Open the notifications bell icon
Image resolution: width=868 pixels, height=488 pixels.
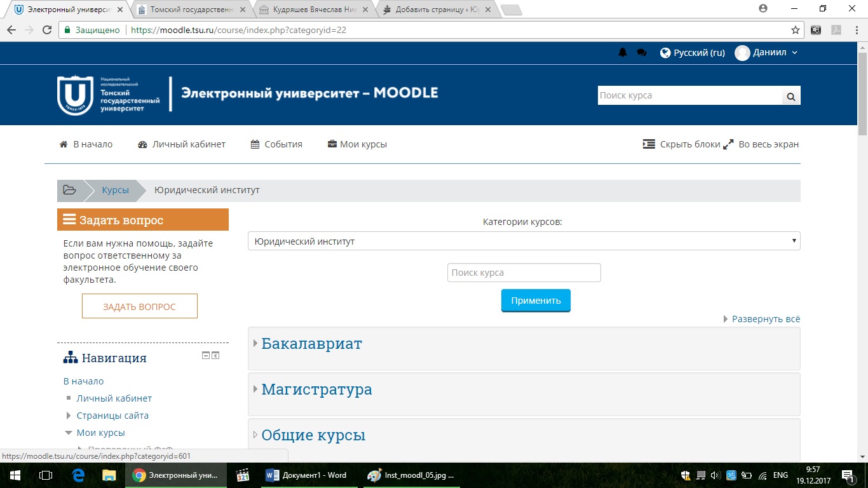pyautogui.click(x=622, y=53)
